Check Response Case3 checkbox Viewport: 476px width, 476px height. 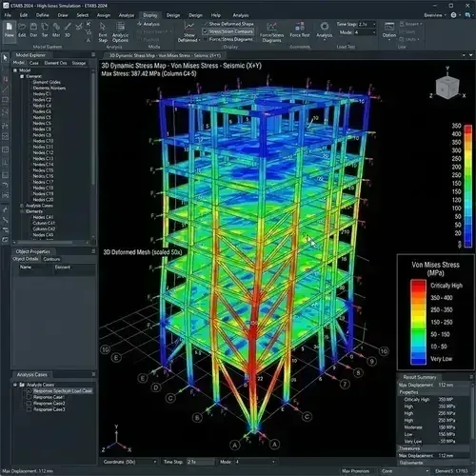(x=29, y=409)
